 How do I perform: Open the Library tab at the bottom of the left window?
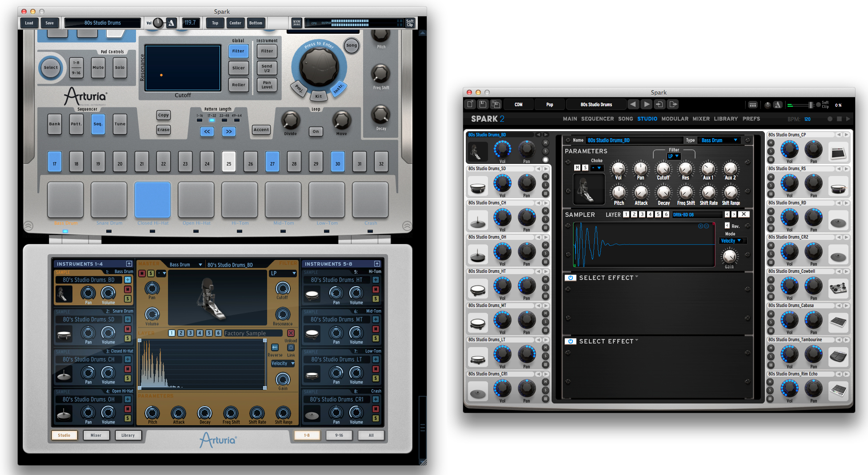coord(128,435)
